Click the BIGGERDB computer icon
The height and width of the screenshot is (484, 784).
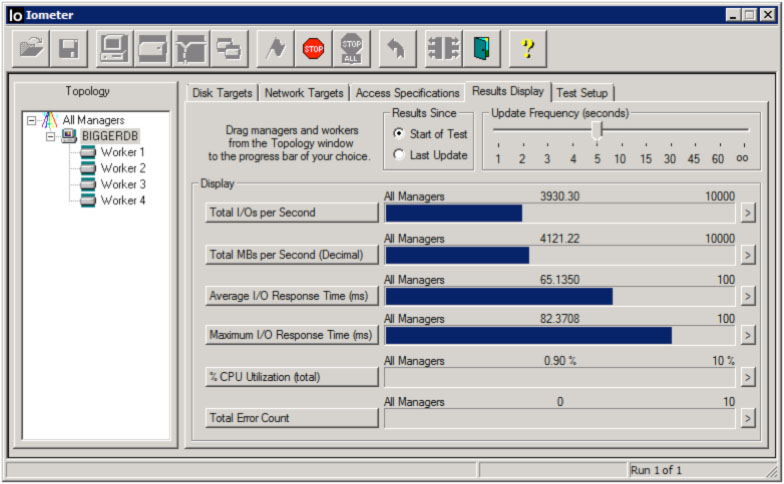(68, 136)
